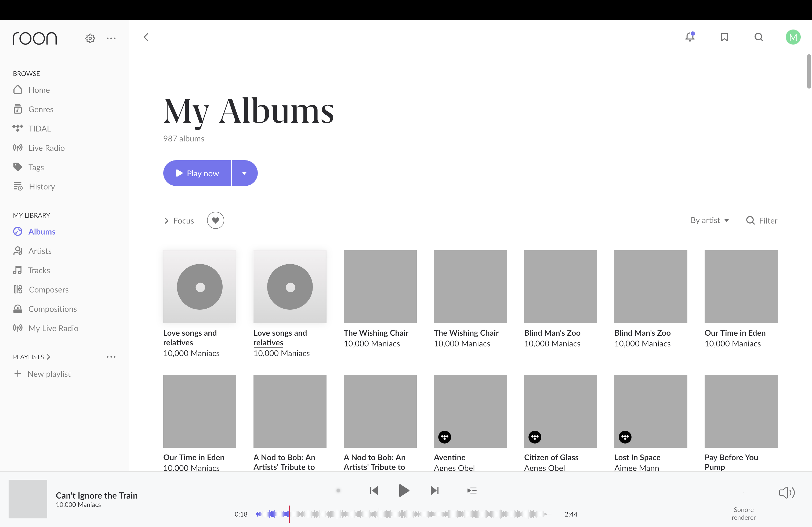Open the Lost In Space album title
This screenshot has width=812, height=527.
[637, 458]
